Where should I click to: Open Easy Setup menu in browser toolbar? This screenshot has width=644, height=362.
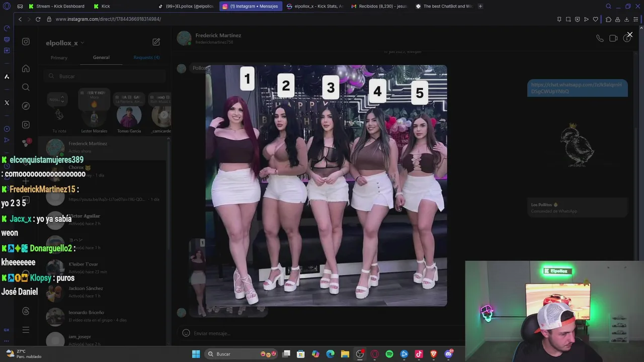click(636, 19)
